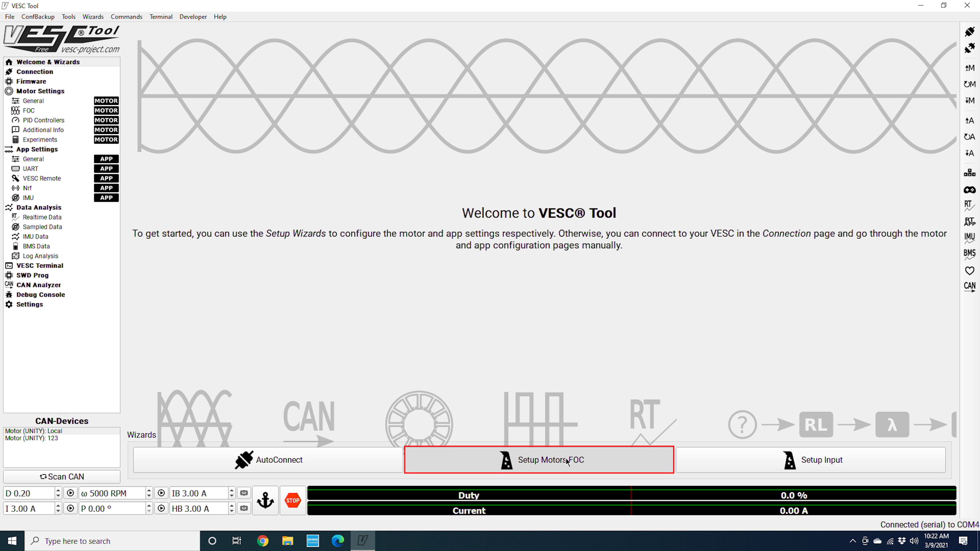This screenshot has height=551, width=980.
Task: Apply brake current button next to IB 3.00 A
Action: [244, 493]
